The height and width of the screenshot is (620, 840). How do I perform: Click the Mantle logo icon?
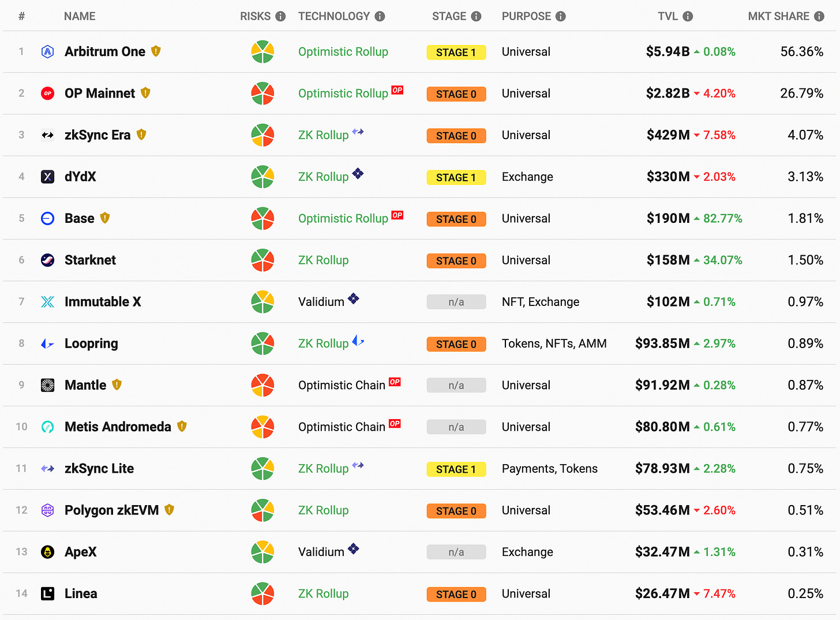[x=48, y=385]
